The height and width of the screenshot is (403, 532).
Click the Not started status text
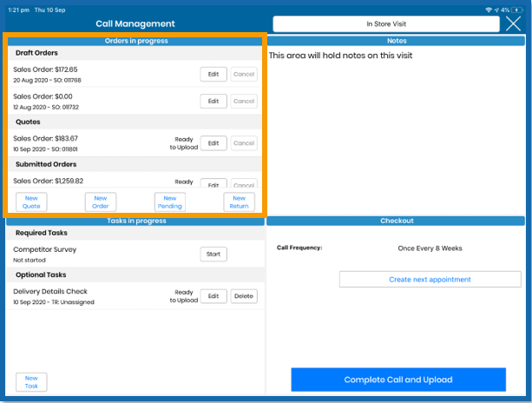coord(30,260)
